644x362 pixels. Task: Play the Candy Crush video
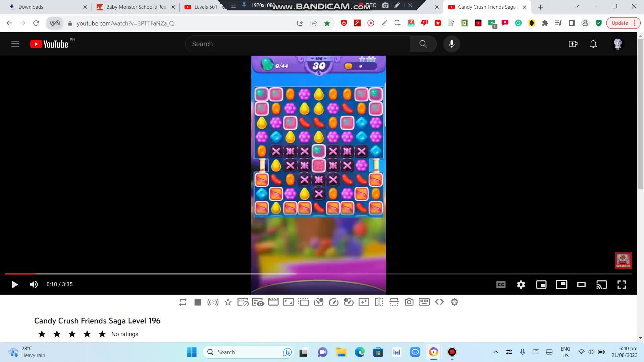point(14,285)
